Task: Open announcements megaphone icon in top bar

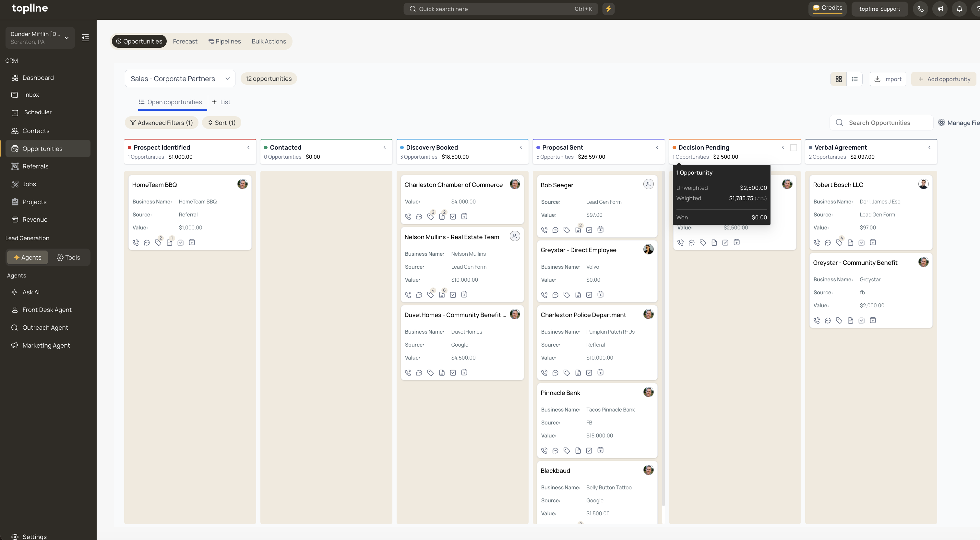Action: click(940, 9)
